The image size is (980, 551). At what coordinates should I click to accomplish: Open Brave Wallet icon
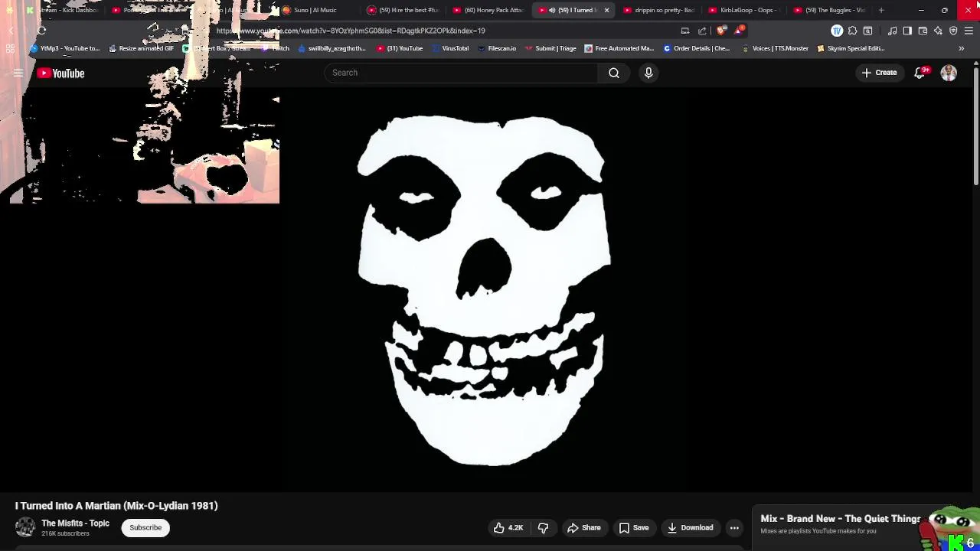pyautogui.click(x=923, y=31)
